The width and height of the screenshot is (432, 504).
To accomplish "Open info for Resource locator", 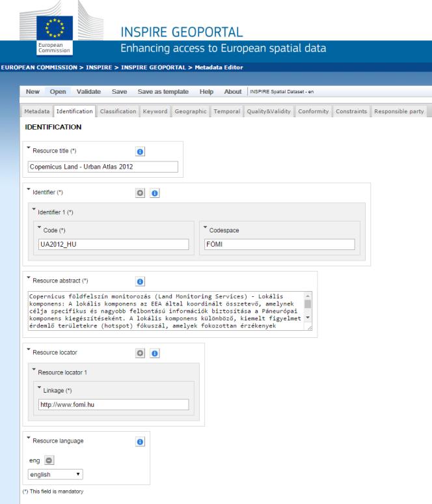I will pyautogui.click(x=154, y=353).
